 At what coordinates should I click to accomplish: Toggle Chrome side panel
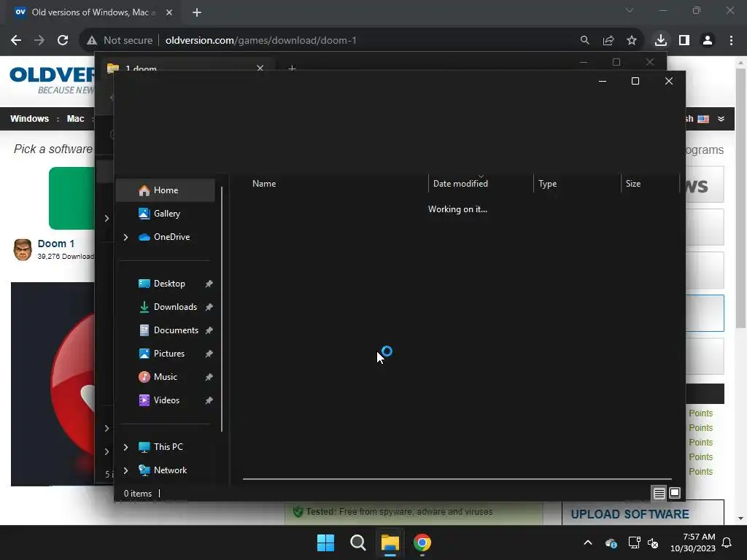pyautogui.click(x=684, y=41)
